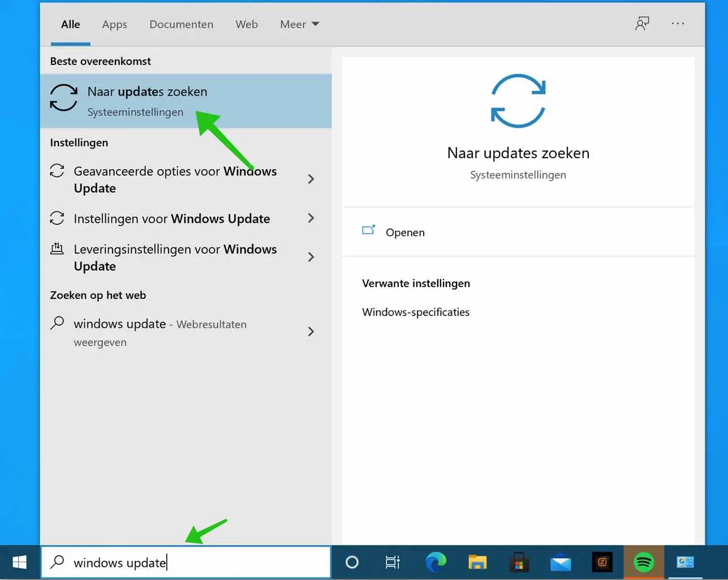Click the large blue update icon in preview
Screen dimensions: 728x580
(x=518, y=101)
